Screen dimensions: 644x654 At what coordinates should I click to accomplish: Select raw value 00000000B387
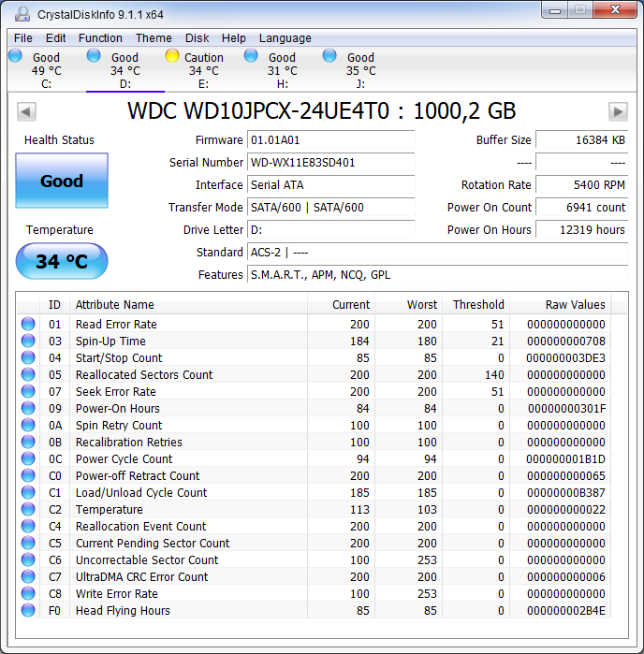pyautogui.click(x=566, y=492)
